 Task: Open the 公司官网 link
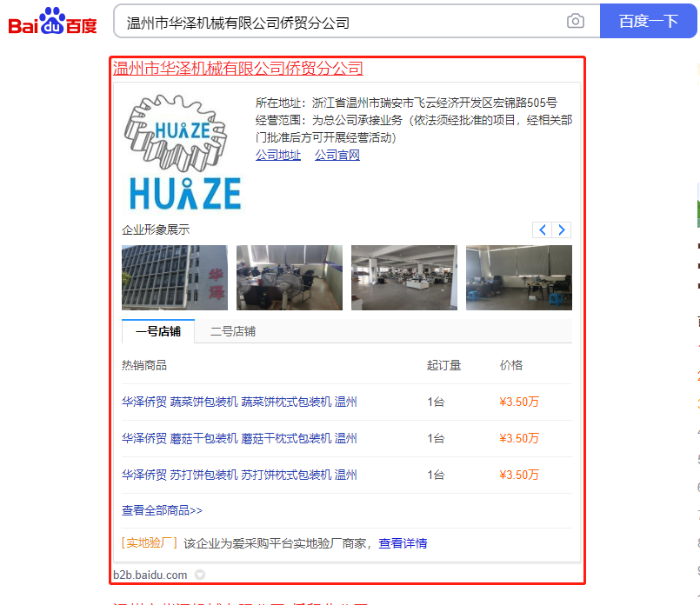(337, 155)
